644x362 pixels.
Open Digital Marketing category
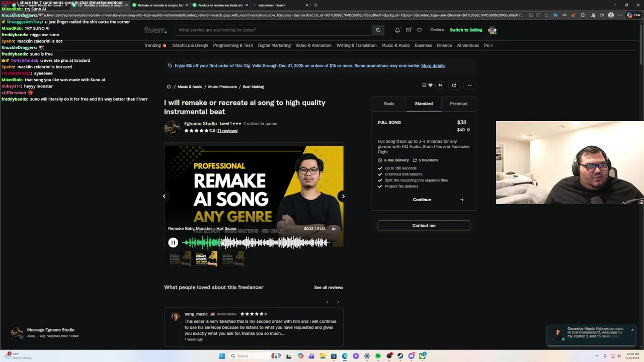coord(274,45)
